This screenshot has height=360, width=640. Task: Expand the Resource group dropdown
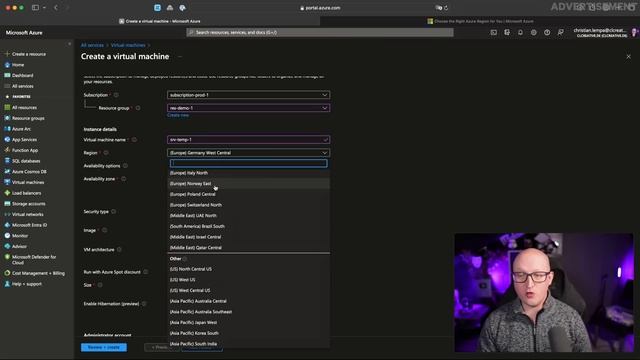pyautogui.click(x=249, y=108)
